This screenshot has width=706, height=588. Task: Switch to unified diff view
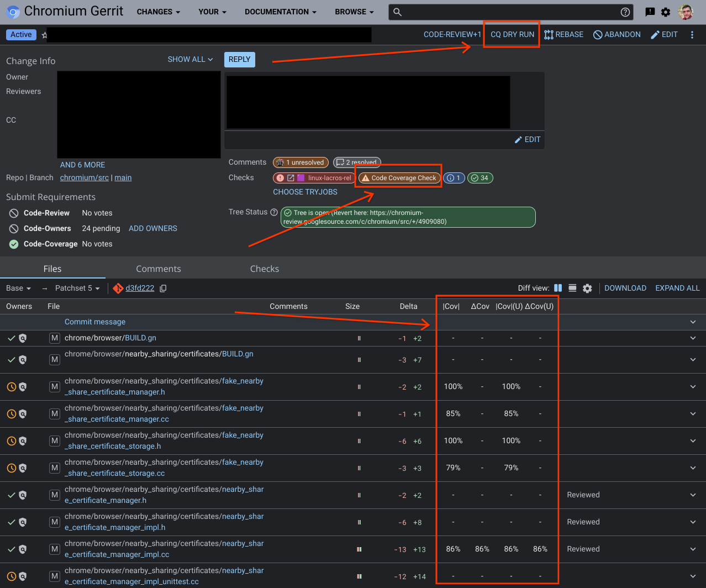coord(572,288)
